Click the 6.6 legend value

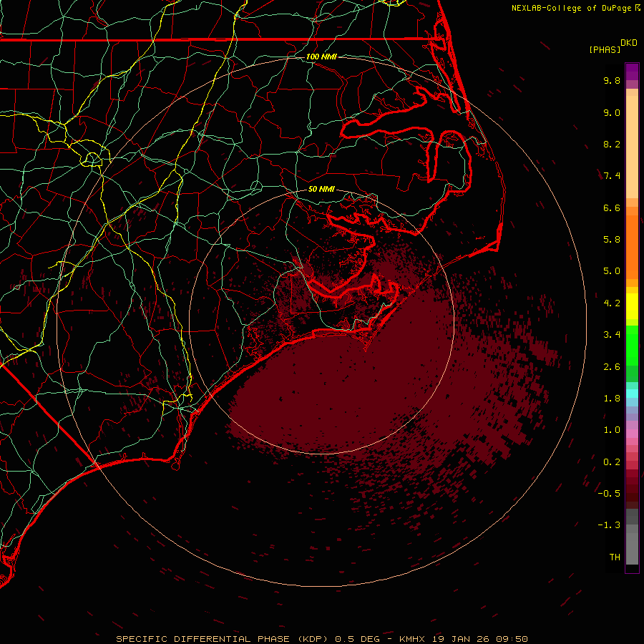(x=612, y=208)
